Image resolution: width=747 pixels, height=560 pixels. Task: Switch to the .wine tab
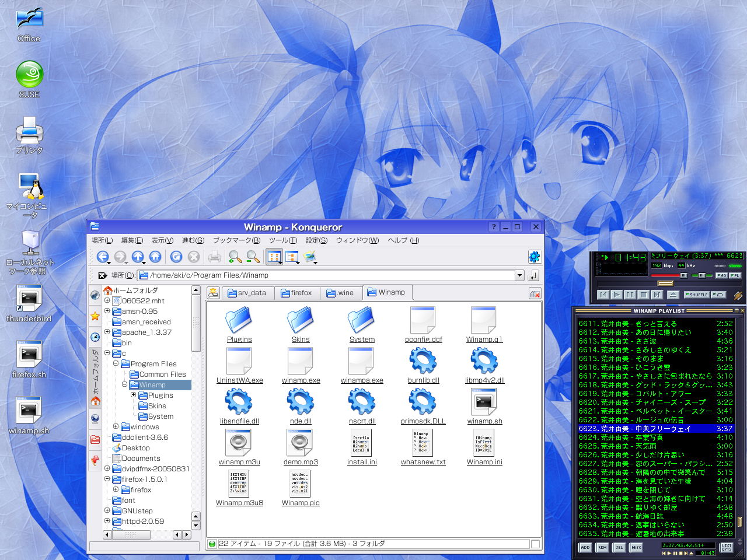[x=340, y=293]
